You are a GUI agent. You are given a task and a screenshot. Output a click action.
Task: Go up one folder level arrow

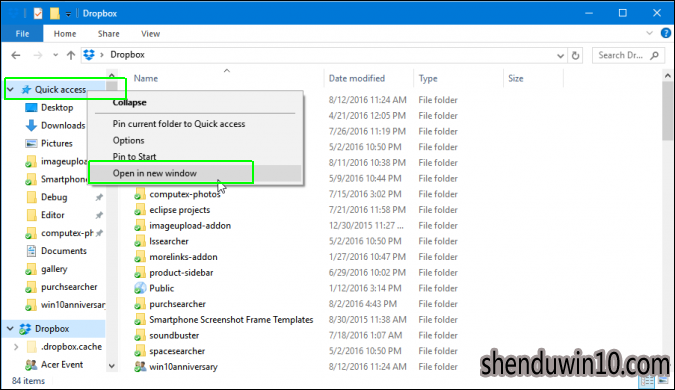click(71, 55)
